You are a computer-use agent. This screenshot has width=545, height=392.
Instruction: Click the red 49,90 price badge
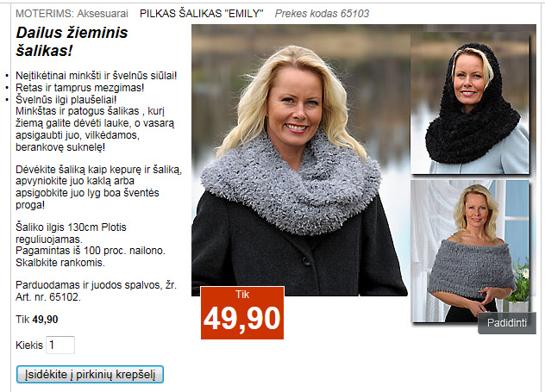pyautogui.click(x=242, y=313)
